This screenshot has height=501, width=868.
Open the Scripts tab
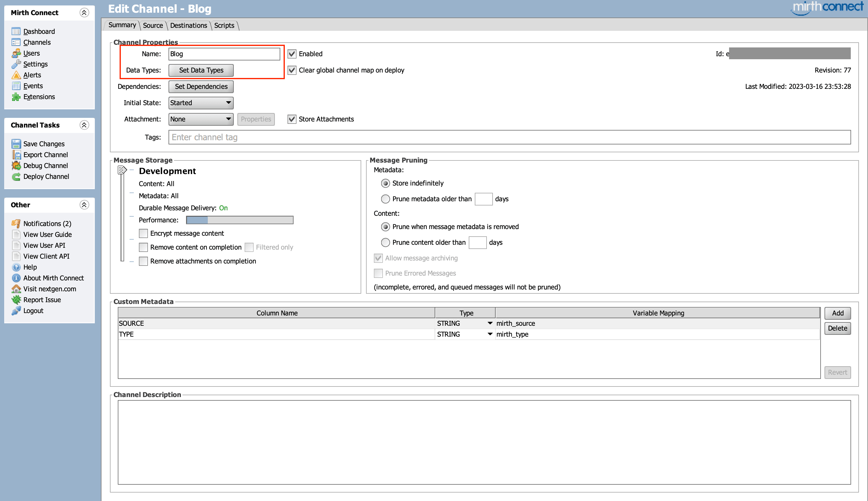[224, 25]
